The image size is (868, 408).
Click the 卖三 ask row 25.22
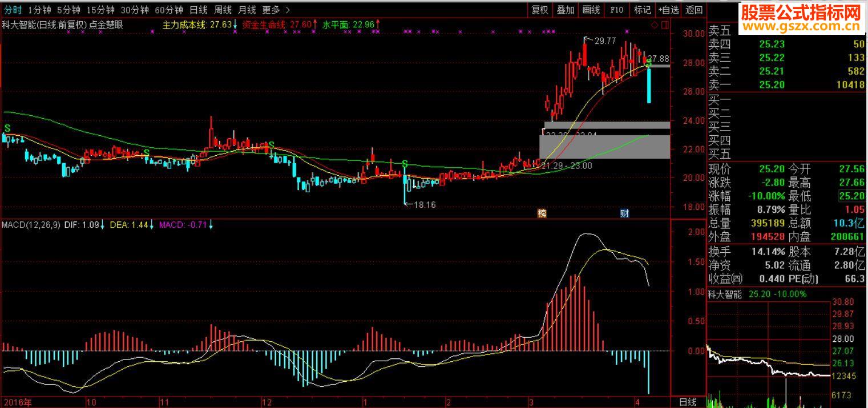click(x=787, y=58)
